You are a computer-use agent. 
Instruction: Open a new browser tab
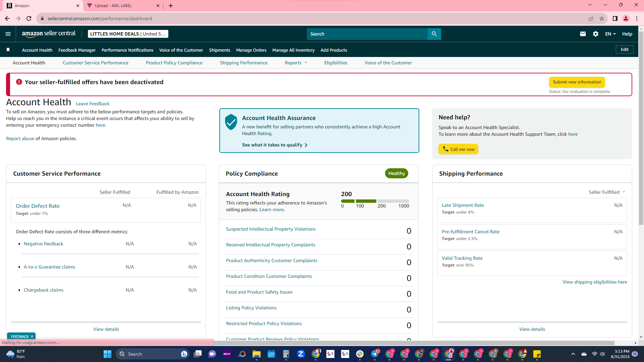[171, 6]
